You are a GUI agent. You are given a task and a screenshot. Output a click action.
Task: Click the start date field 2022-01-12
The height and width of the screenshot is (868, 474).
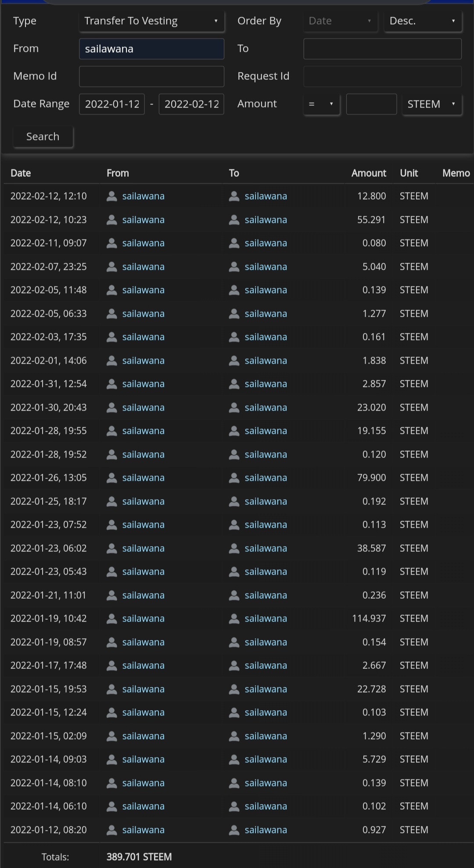coord(112,104)
